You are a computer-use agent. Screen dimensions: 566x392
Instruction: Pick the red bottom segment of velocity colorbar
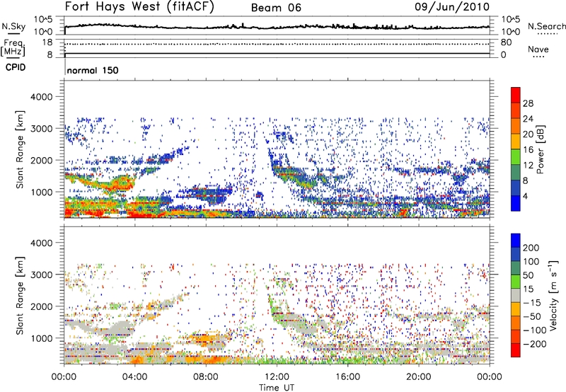[516, 350]
